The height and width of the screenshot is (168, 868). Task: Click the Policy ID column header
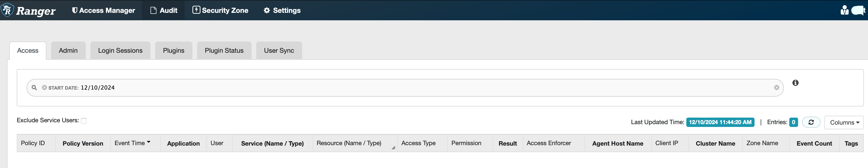tap(33, 143)
